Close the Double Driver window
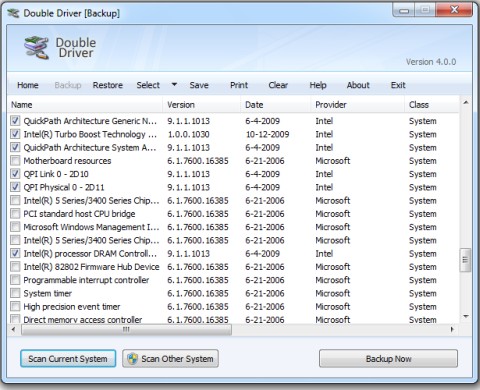 point(454,10)
